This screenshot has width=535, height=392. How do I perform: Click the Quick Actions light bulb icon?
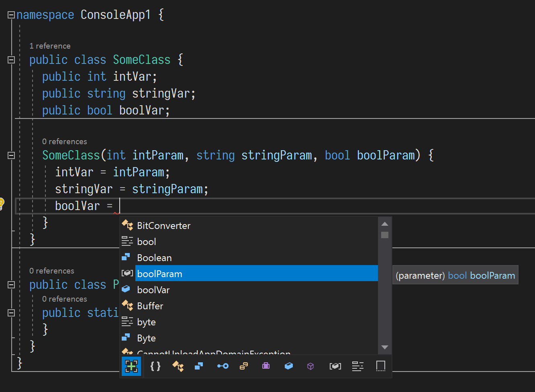pos(1,203)
